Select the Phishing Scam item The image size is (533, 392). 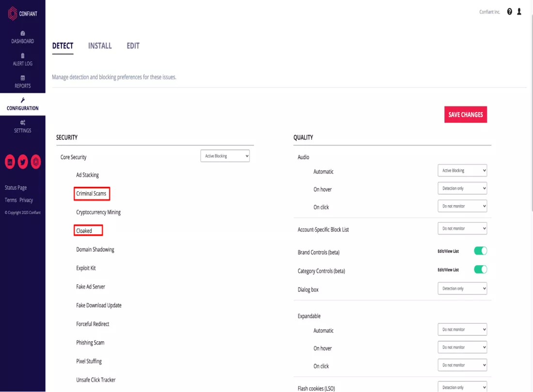coord(90,343)
